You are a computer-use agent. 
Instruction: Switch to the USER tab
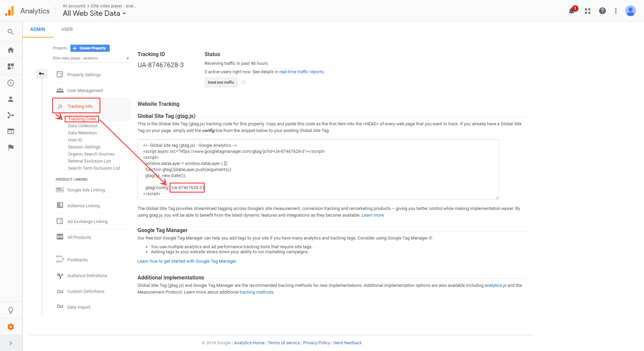point(67,29)
